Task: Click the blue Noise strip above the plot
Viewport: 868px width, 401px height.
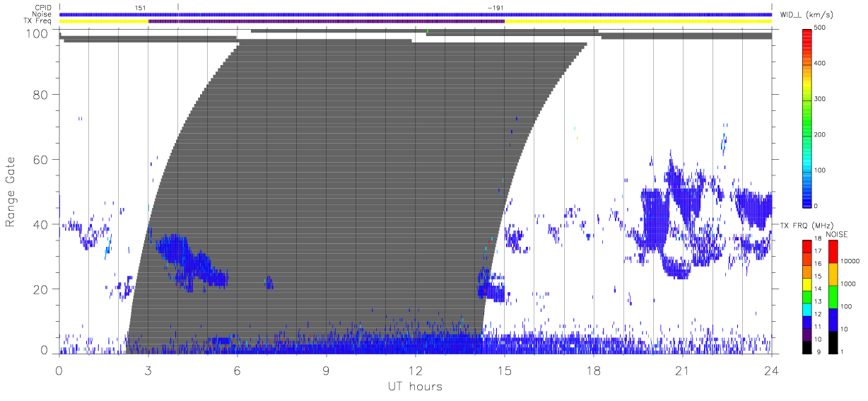Action: point(416,14)
